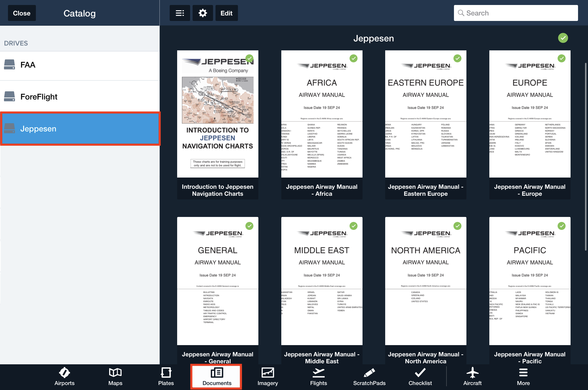Open the list view options icon
Screen dimensions: 588x390
(180, 13)
